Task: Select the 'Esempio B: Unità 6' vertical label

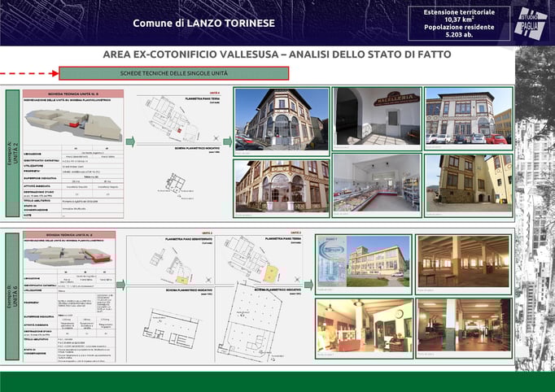Action: pos(12,296)
